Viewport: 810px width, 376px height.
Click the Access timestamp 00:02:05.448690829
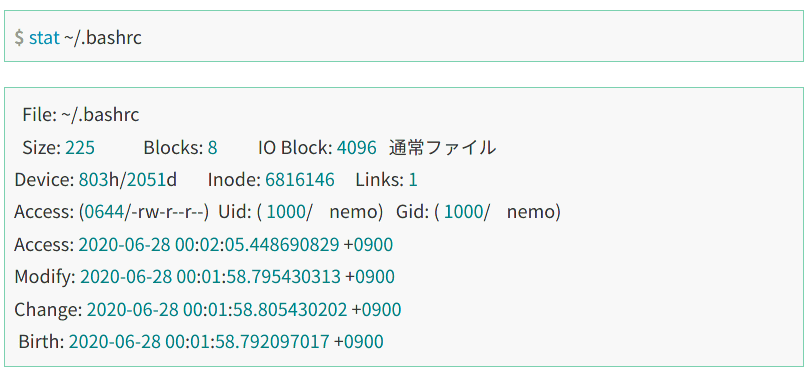pyautogui.click(x=257, y=245)
